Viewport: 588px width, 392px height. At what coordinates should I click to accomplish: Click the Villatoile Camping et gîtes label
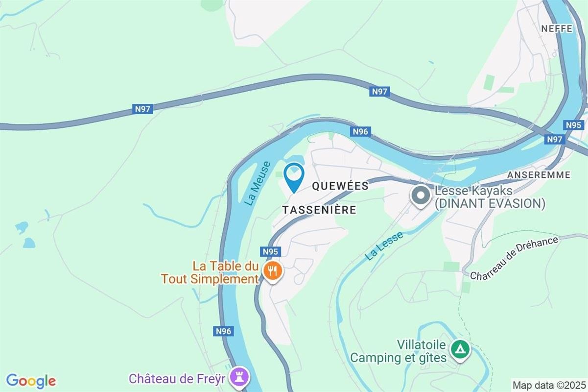[x=399, y=351]
